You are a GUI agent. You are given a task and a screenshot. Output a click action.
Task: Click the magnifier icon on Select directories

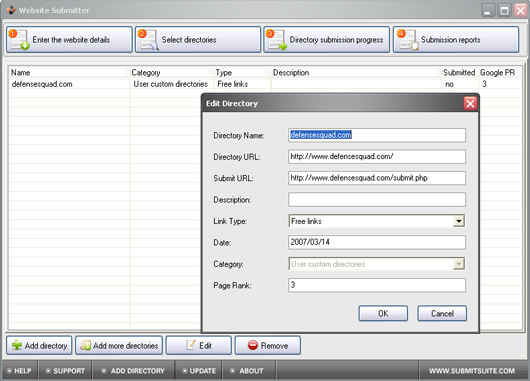(149, 40)
